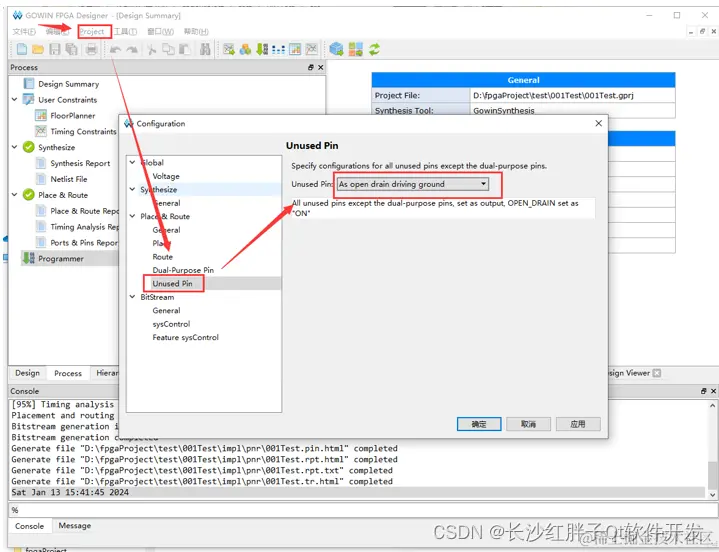719x552 pixels.
Task: Select Unused Pin in Configuration tree
Action: [x=172, y=283]
